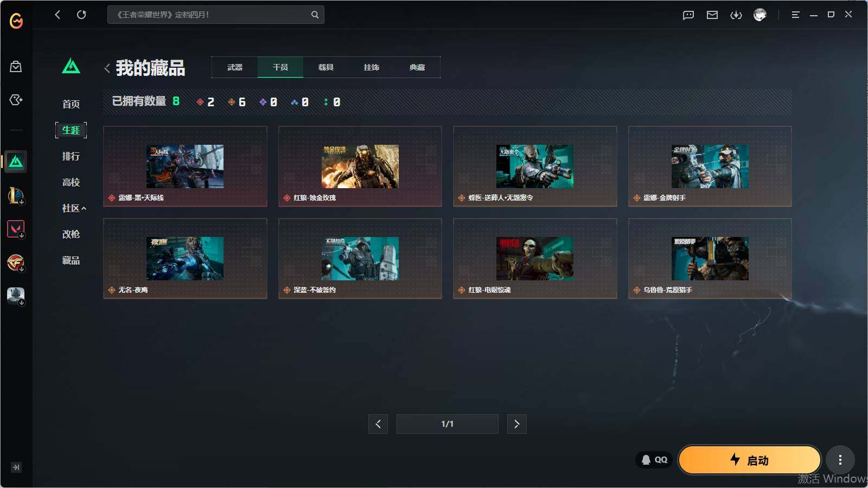Select the League of Legends sidebar icon
Screen dimensions: 868x488
point(16,195)
